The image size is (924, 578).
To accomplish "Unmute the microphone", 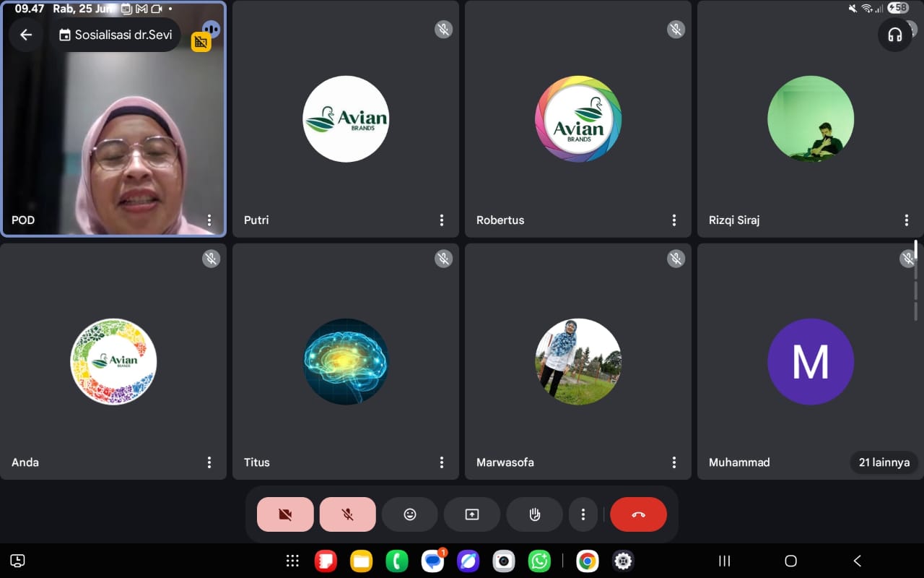I will (347, 514).
